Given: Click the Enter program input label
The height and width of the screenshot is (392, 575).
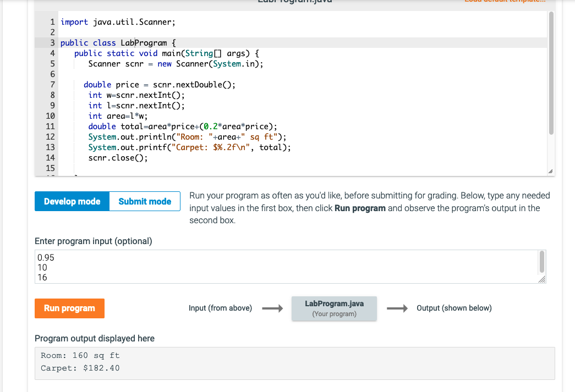Looking at the screenshot, I should coord(93,241).
